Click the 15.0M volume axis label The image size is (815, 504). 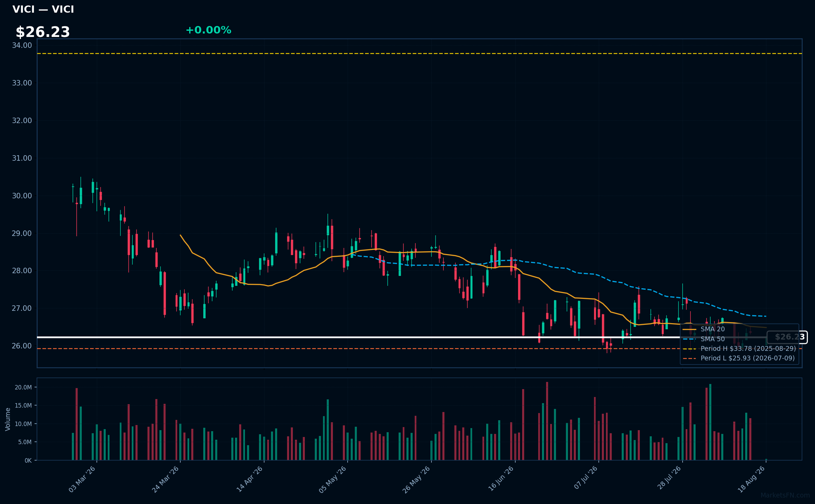[23, 406]
